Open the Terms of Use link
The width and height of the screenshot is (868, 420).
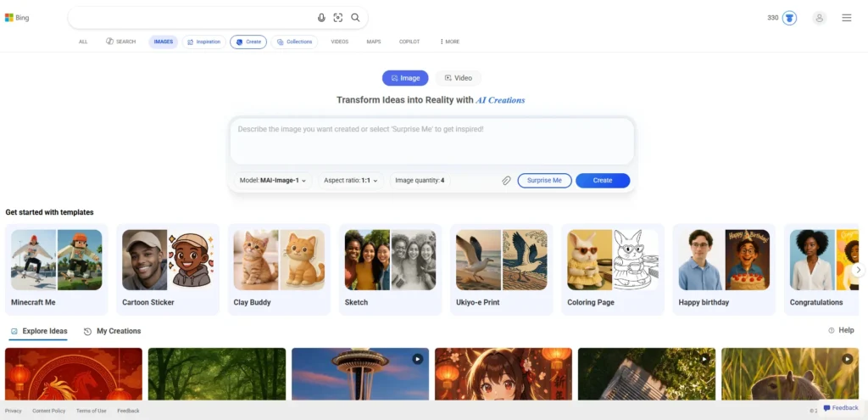pyautogui.click(x=92, y=411)
